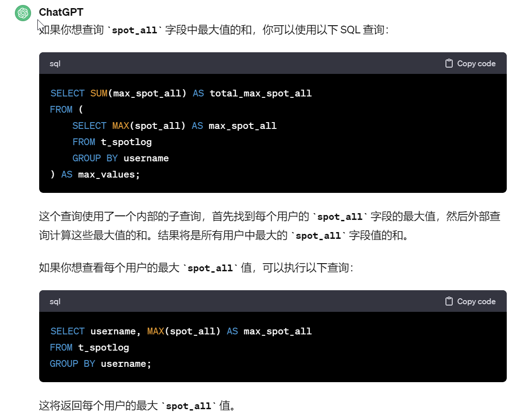Click the MAX keyword in the second SQL query
This screenshot has height=420, width=509.
coord(156,331)
